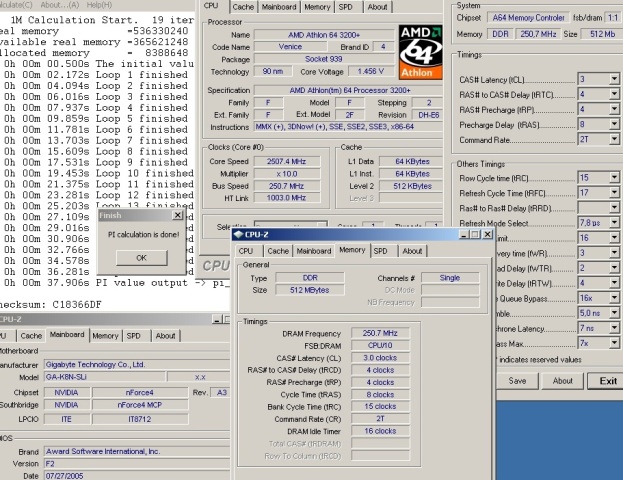
Task: Click the Core Speed value 2507.4 MHz
Action: (x=286, y=161)
